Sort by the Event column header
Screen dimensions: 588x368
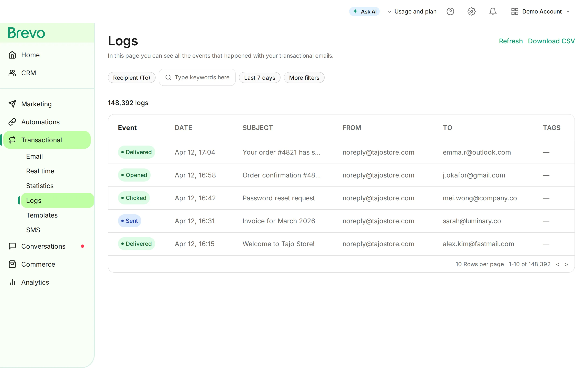127,128
